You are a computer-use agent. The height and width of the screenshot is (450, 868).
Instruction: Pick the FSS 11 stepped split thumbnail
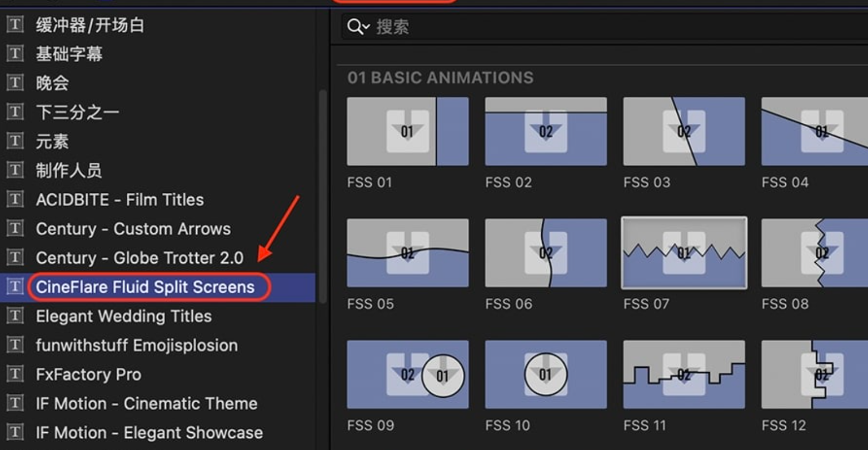pyautogui.click(x=684, y=374)
